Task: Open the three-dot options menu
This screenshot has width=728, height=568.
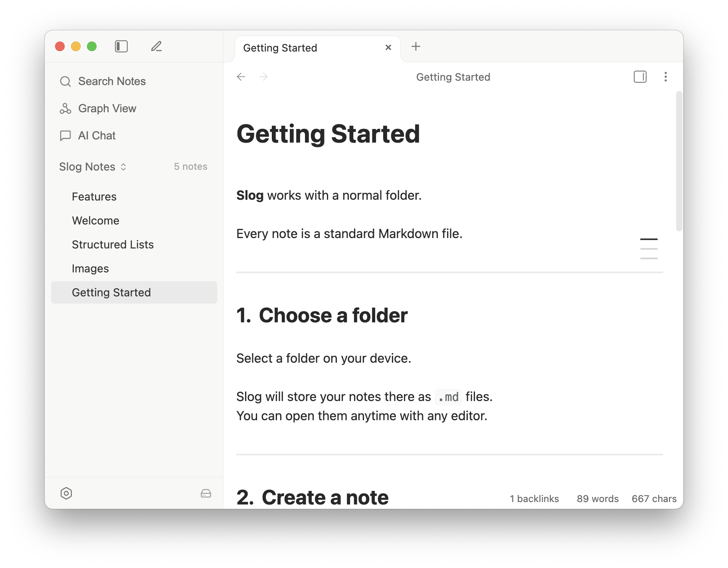Action: (666, 77)
